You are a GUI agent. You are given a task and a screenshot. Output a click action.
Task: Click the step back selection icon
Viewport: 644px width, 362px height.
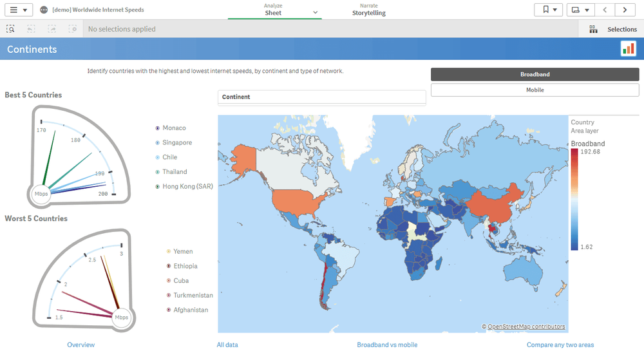32,29
